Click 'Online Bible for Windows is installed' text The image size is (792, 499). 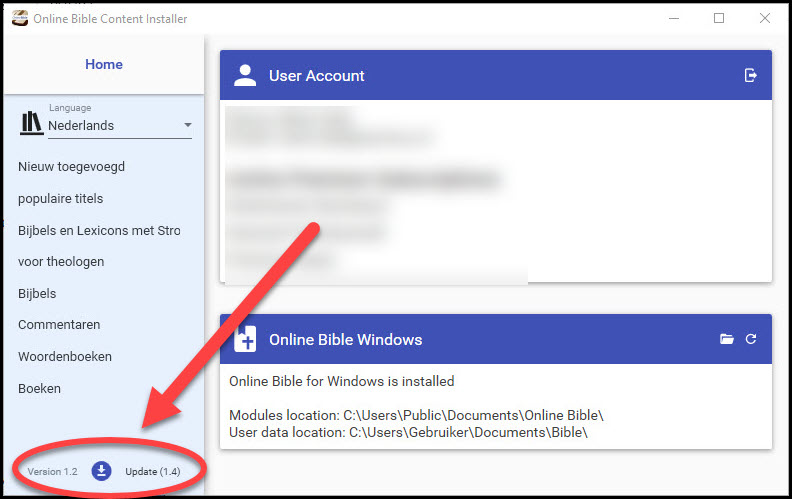[341, 381]
